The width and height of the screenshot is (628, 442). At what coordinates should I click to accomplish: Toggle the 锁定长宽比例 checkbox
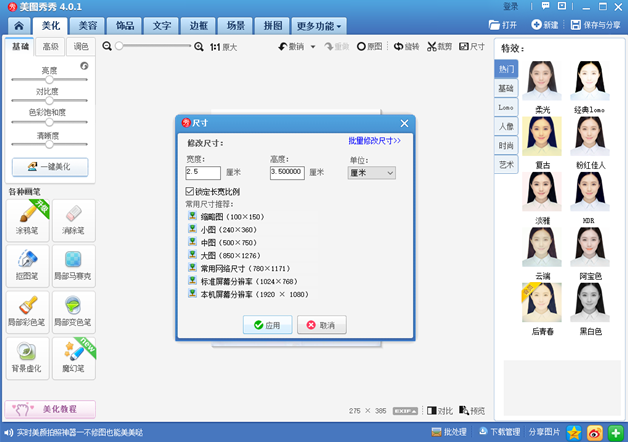point(189,191)
